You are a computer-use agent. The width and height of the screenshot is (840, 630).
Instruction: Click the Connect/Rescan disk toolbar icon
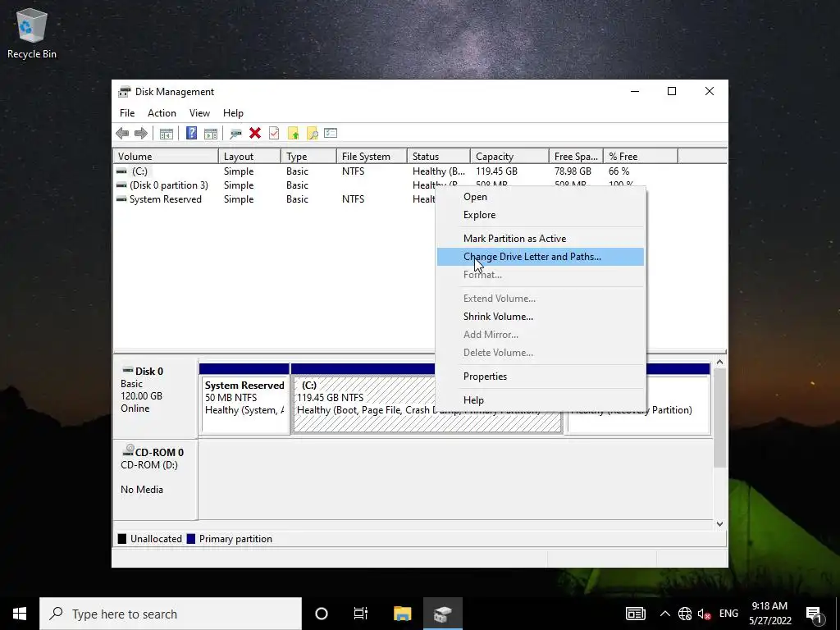click(x=235, y=134)
